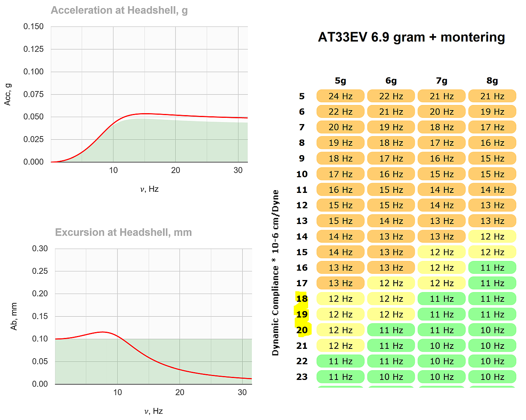This screenshot has width=526, height=420.
Task: Click the 12 Hz cell in row 19, 5g column
Action: pos(340,314)
